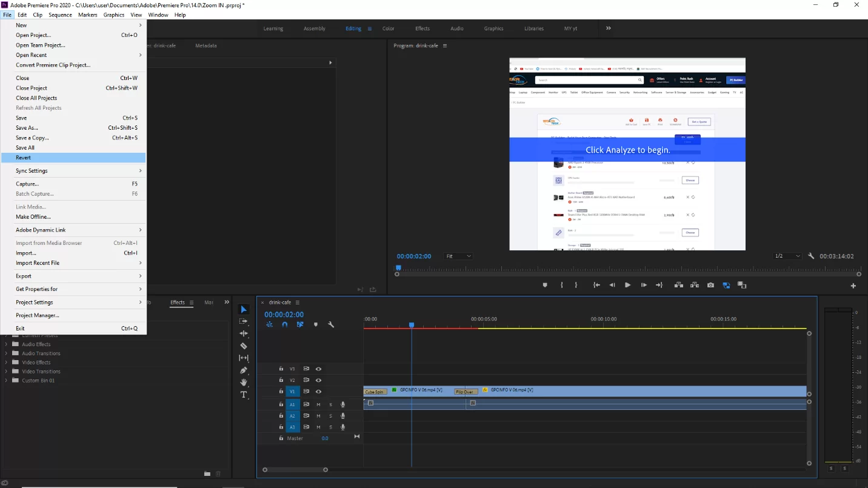The height and width of the screenshot is (488, 868).
Task: Toggle Snap in timeline
Action: (x=285, y=325)
